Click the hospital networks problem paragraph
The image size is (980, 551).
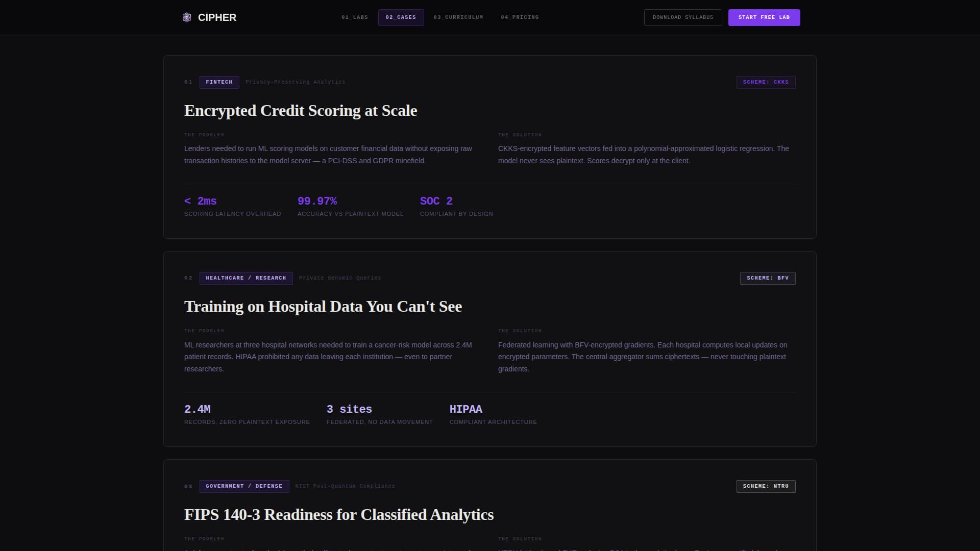tap(328, 357)
